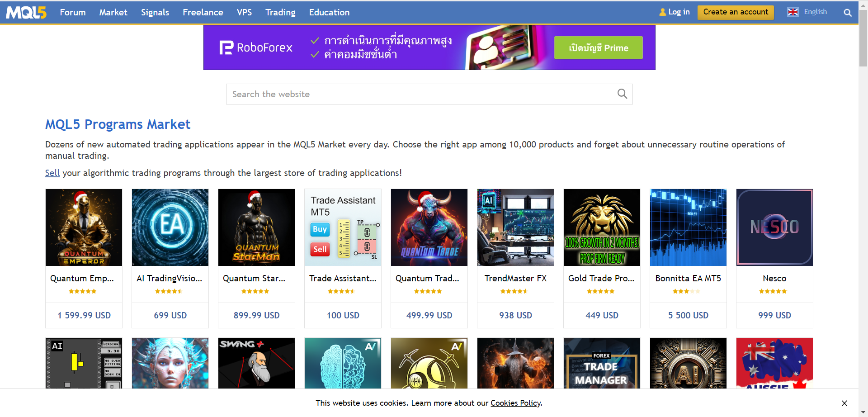This screenshot has width=868, height=417.
Task: Click the 999 USD price
Action: pyautogui.click(x=775, y=316)
